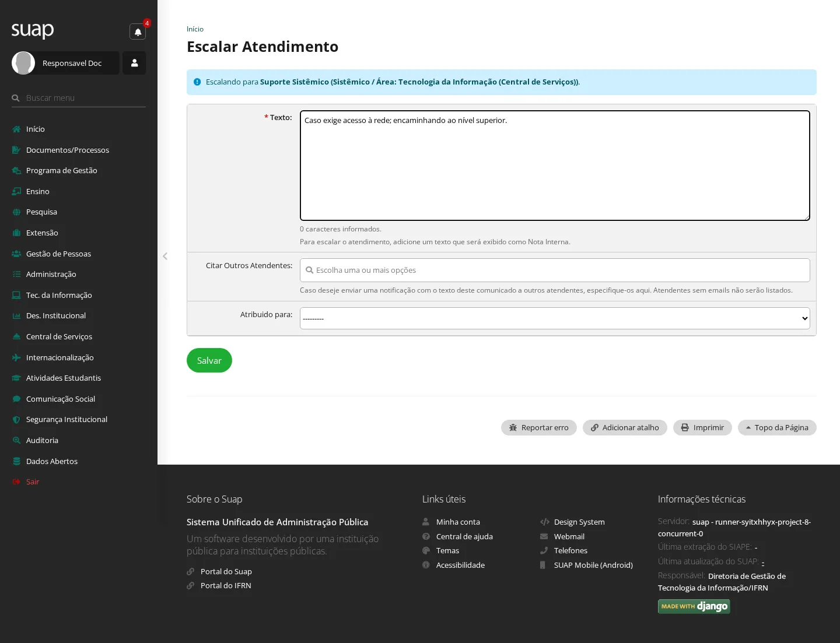Click the Reportar erro button
The width and height of the screenshot is (840, 643).
539,427
